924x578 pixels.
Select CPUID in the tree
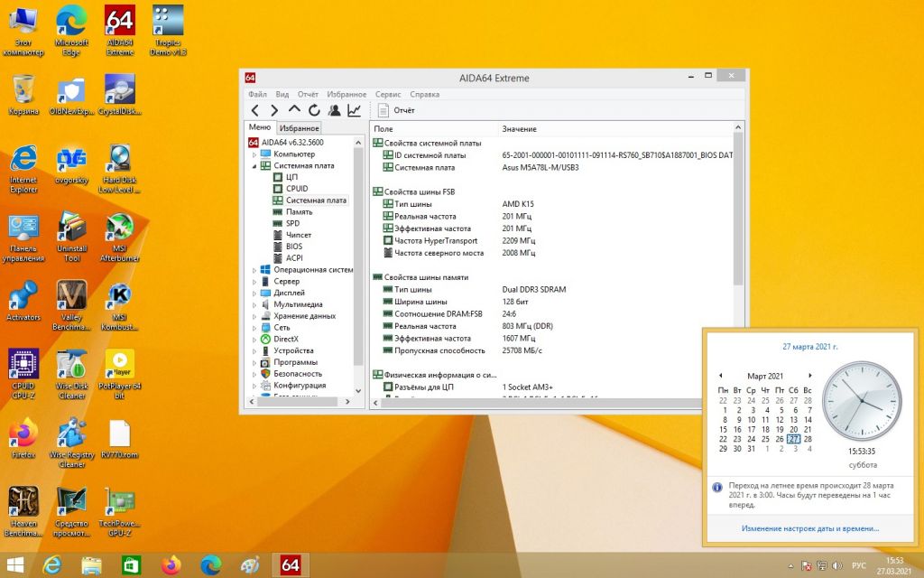click(x=296, y=189)
